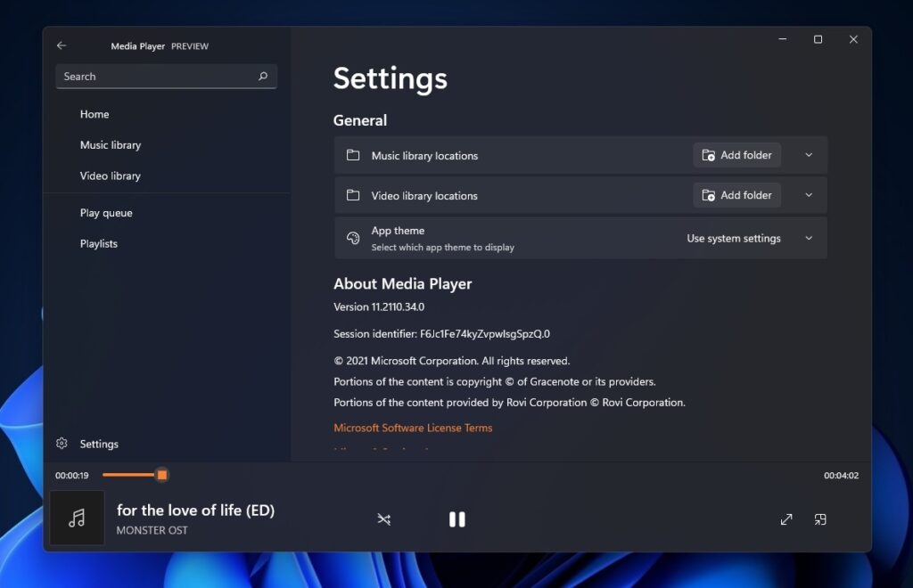Viewport: 913px width, 588px height.
Task: Open Settings via the gear icon
Action: [x=62, y=443]
